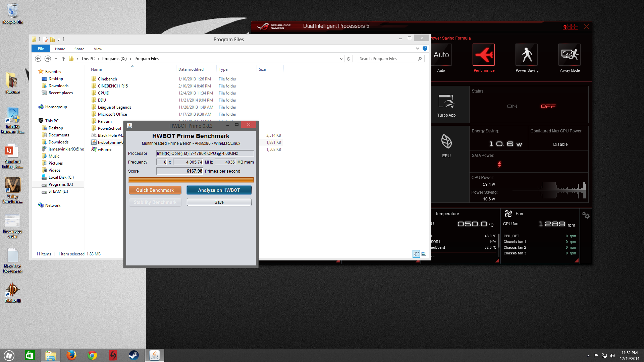Open the address bar history dropdown
644x362 pixels.
click(341, 59)
